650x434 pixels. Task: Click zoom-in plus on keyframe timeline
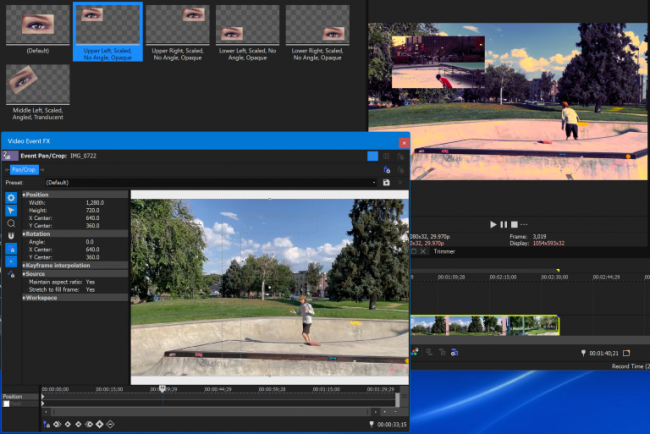pyautogui.click(x=385, y=412)
